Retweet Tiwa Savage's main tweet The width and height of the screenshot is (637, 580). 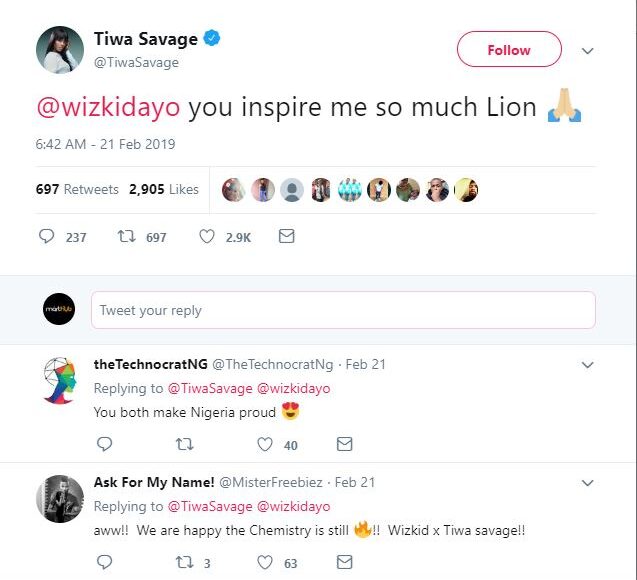[x=128, y=237]
